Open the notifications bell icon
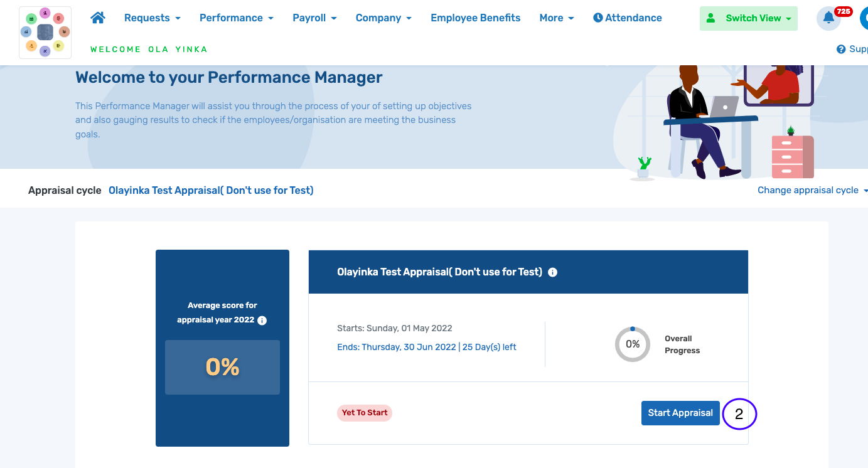This screenshot has height=468, width=868. 828,18
